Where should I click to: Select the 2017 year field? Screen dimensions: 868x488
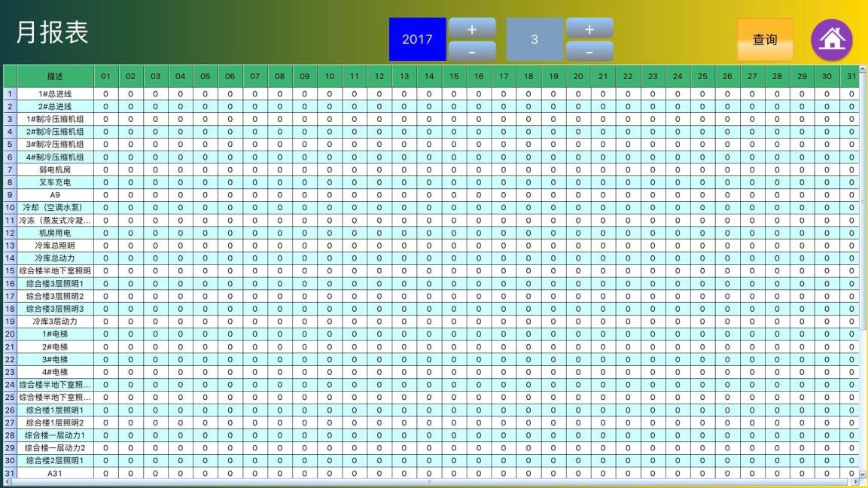(417, 39)
